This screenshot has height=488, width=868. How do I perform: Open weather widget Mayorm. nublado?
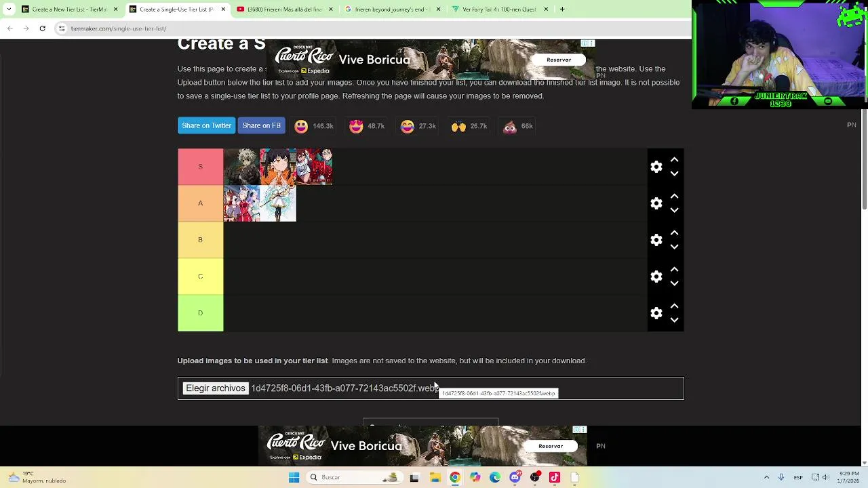click(37, 477)
